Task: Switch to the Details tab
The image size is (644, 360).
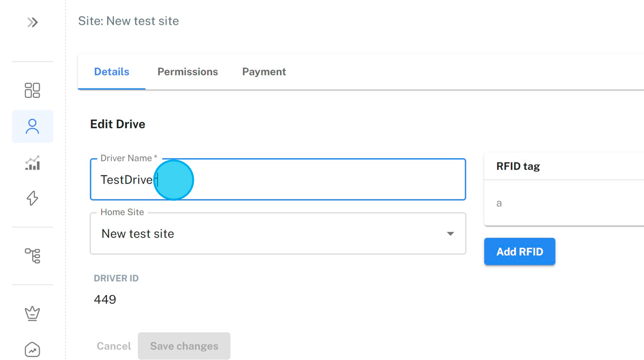Action: 112,72
